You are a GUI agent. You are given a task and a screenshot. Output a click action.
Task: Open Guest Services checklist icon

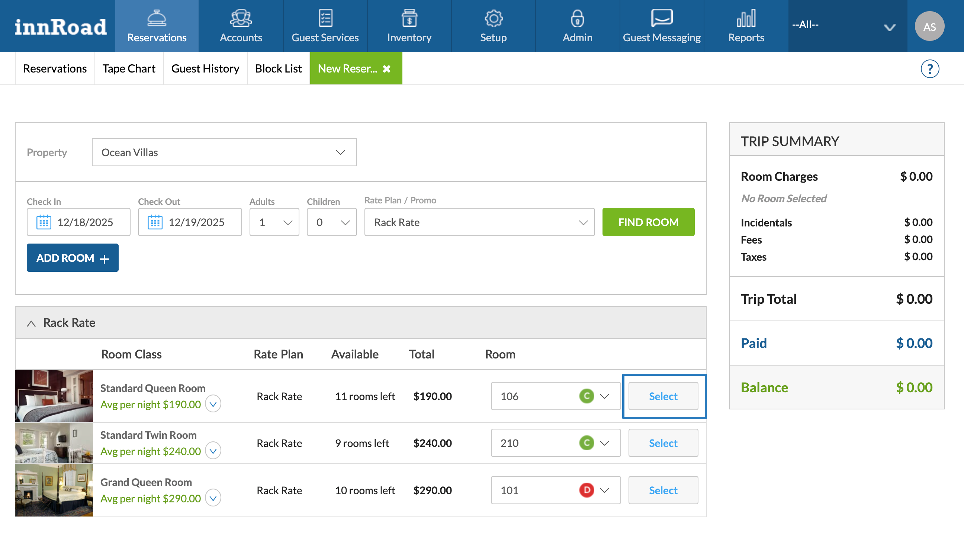click(325, 18)
